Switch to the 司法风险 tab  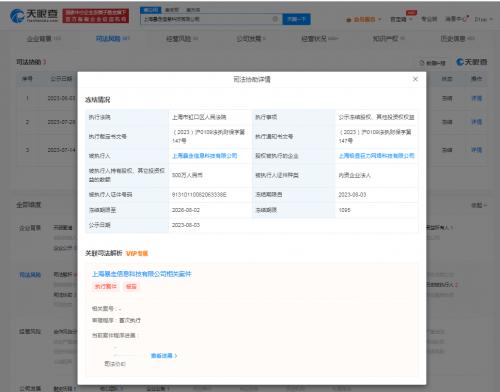tap(112, 39)
